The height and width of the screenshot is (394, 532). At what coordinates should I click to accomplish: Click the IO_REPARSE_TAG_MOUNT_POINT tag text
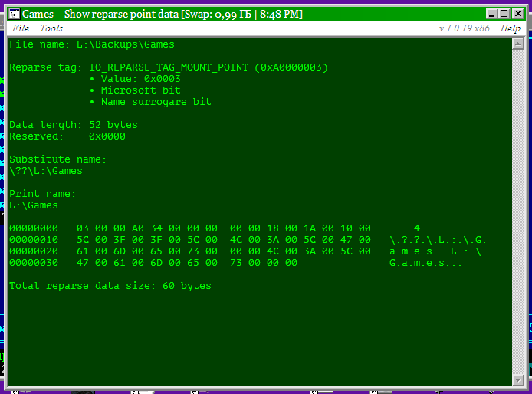(169, 67)
